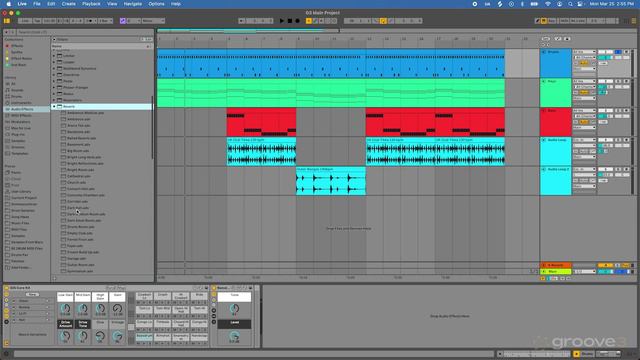Toggle the 808 Core Kit device activator
Viewport: 640px width, 360px height.
coord(7,288)
